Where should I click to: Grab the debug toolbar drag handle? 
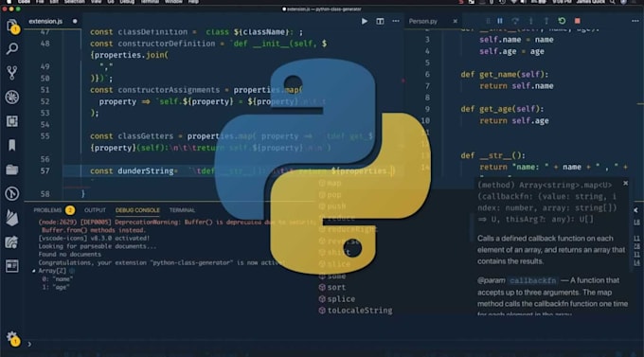pos(488,21)
